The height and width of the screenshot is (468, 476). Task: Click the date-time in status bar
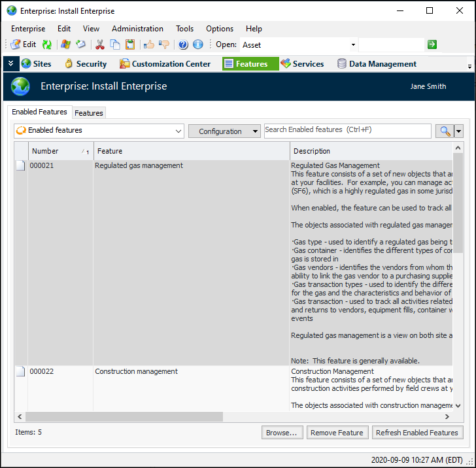click(x=416, y=460)
